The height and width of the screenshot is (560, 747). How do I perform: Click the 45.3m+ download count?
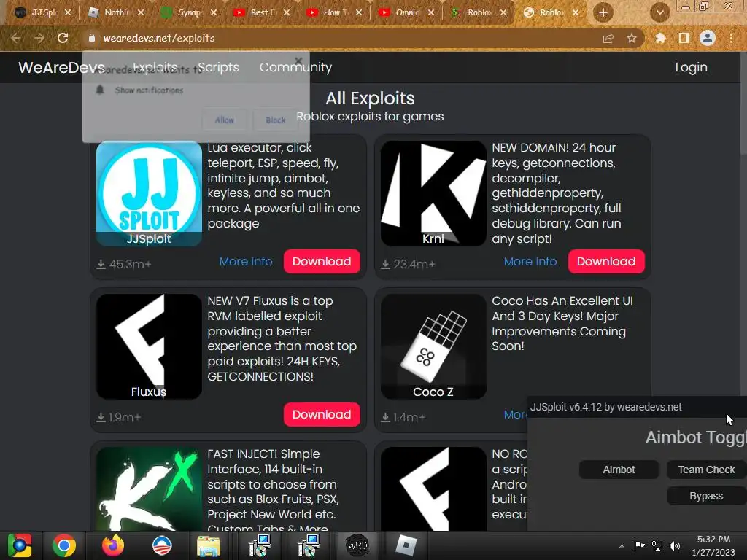tap(124, 264)
